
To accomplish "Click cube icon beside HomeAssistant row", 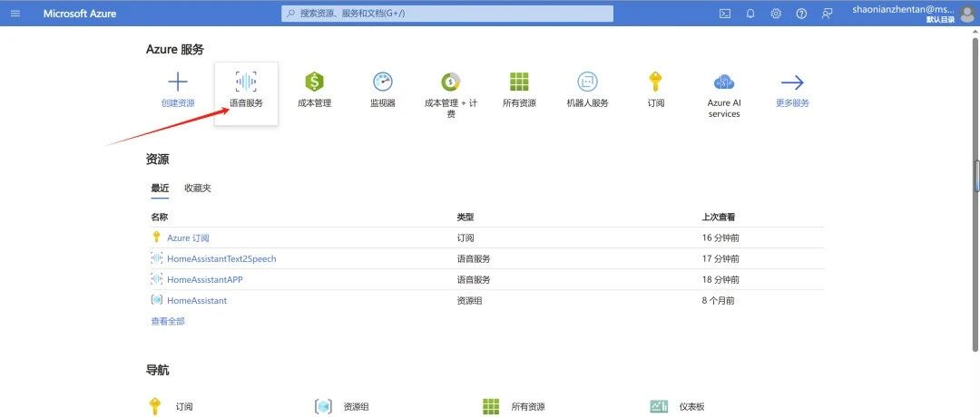I will point(157,300).
